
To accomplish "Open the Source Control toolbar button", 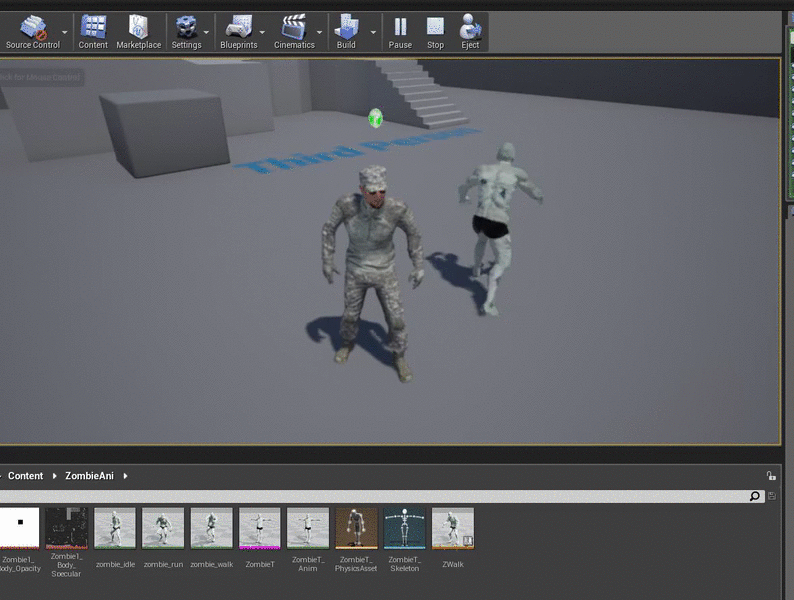I will 33,31.
